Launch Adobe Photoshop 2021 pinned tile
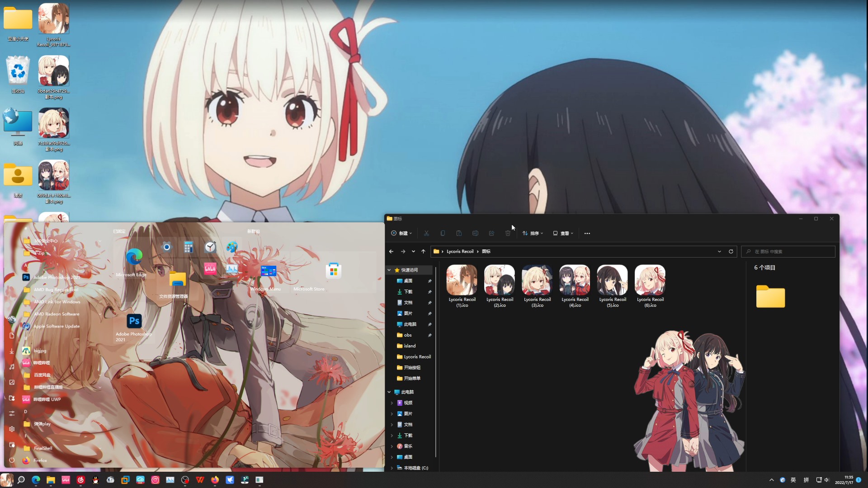The height and width of the screenshot is (488, 868). [134, 322]
